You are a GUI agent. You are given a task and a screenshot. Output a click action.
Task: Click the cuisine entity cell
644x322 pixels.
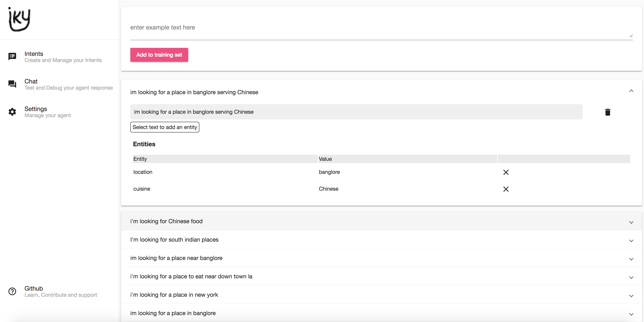coord(142,189)
